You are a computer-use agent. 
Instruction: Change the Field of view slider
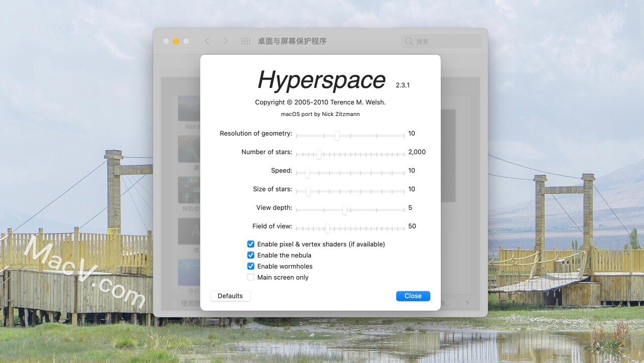[350, 228]
